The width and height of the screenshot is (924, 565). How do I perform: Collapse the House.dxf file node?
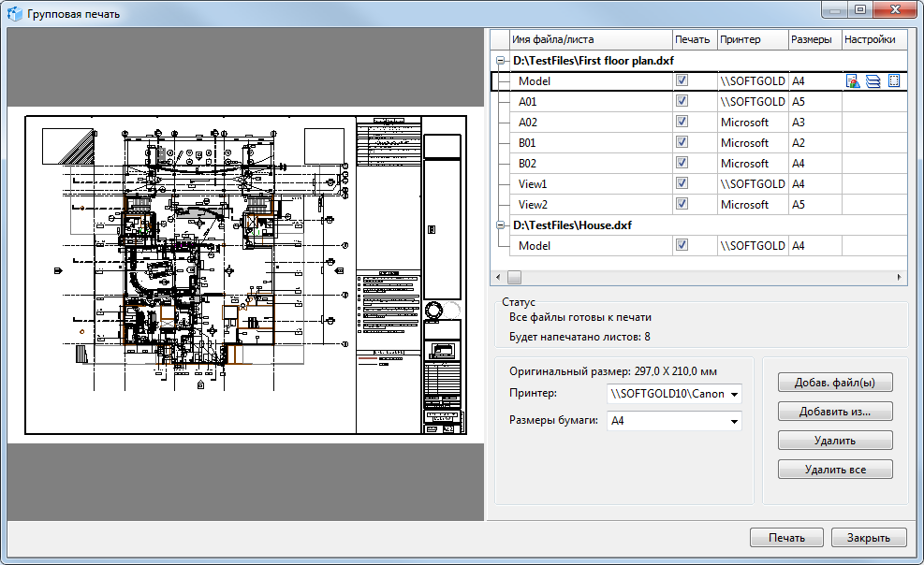(x=501, y=225)
